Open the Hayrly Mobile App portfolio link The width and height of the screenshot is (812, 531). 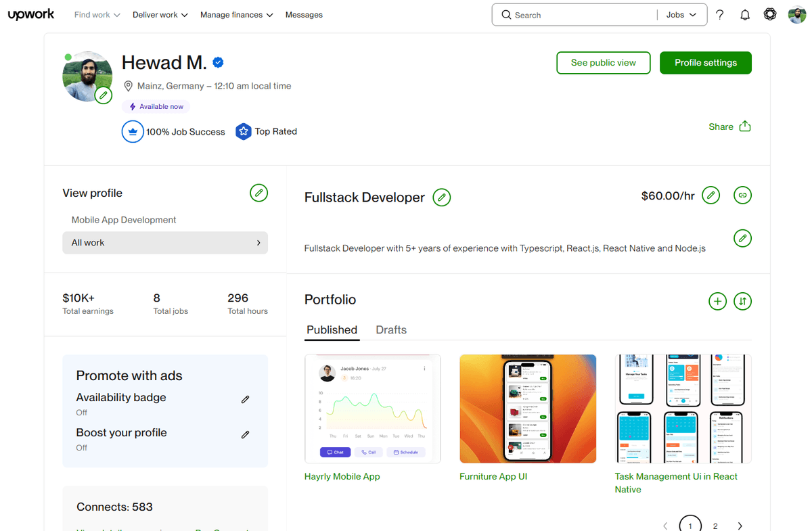coord(342,476)
